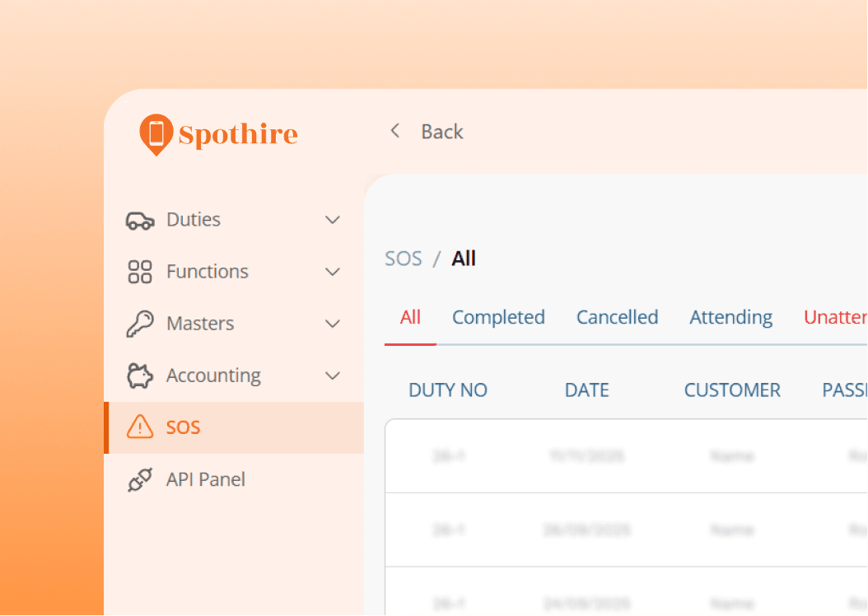Click the Spothire brand name text
868x616 pixels.
238,134
